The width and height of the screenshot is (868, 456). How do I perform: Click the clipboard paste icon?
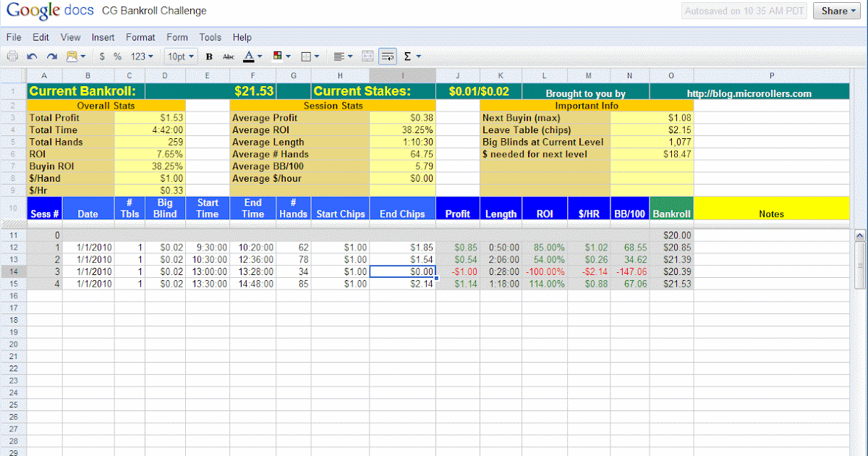coord(75,56)
